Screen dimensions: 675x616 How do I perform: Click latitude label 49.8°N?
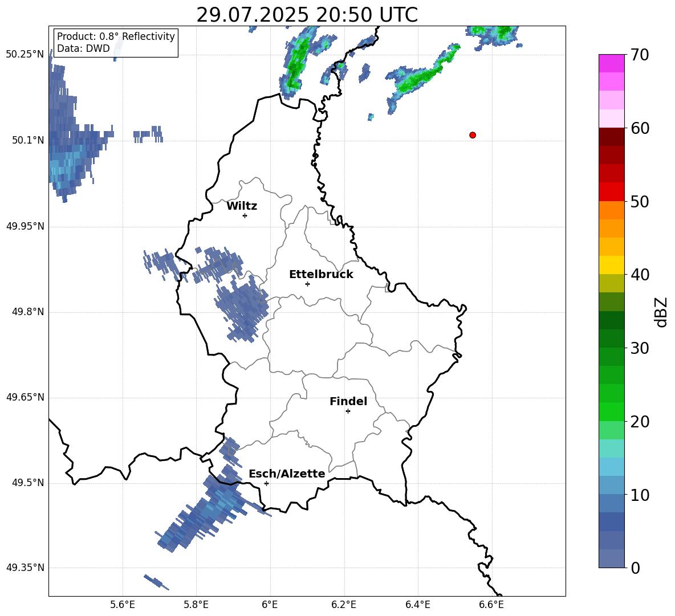(28, 312)
